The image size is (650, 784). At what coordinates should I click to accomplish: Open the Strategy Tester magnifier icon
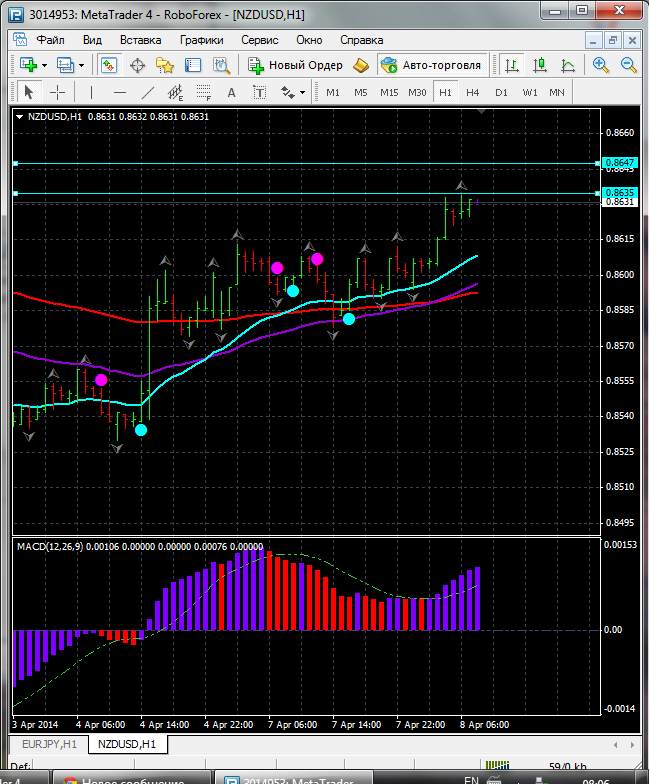pyautogui.click(x=221, y=66)
